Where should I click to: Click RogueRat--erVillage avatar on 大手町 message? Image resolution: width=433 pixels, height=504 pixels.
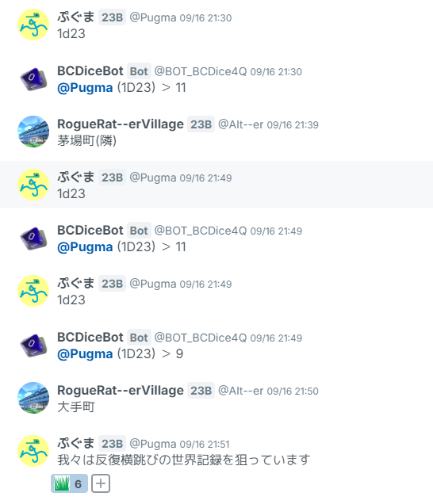tap(33, 398)
